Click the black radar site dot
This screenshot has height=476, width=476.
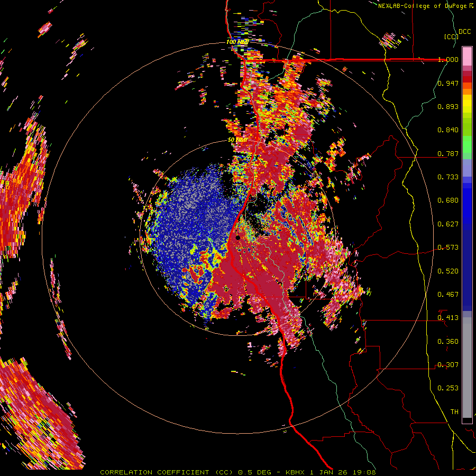click(x=238, y=237)
